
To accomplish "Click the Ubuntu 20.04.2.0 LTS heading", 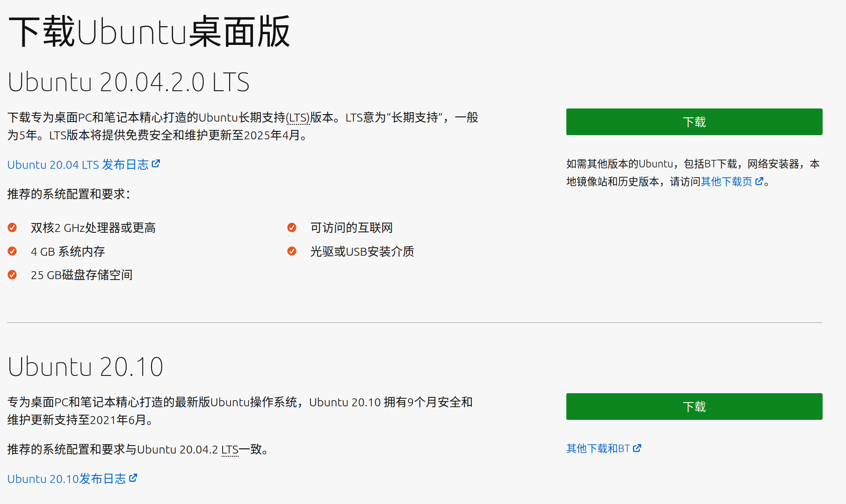I will [x=129, y=82].
